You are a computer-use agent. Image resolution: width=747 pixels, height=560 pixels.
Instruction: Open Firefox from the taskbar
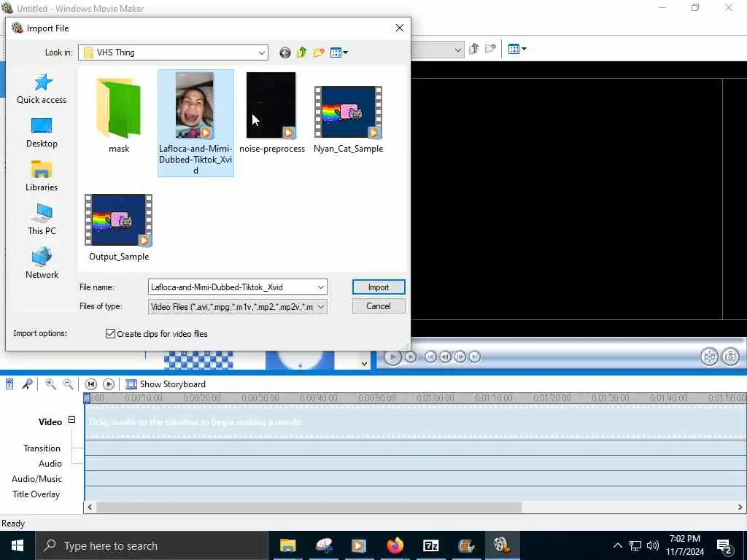pos(395,545)
